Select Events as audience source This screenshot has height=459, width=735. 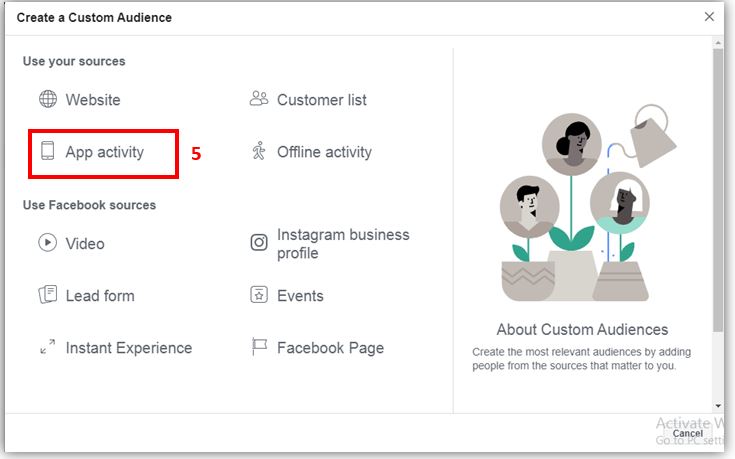pyautogui.click(x=300, y=296)
